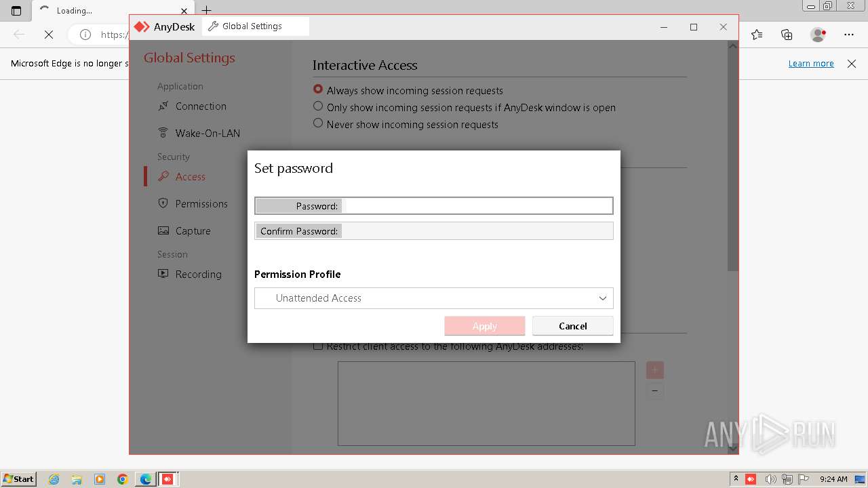Click the Interactive Access heading

[365, 65]
